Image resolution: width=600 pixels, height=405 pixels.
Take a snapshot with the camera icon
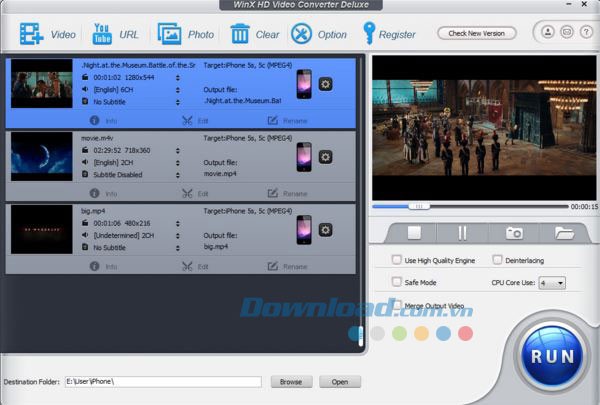click(x=514, y=233)
